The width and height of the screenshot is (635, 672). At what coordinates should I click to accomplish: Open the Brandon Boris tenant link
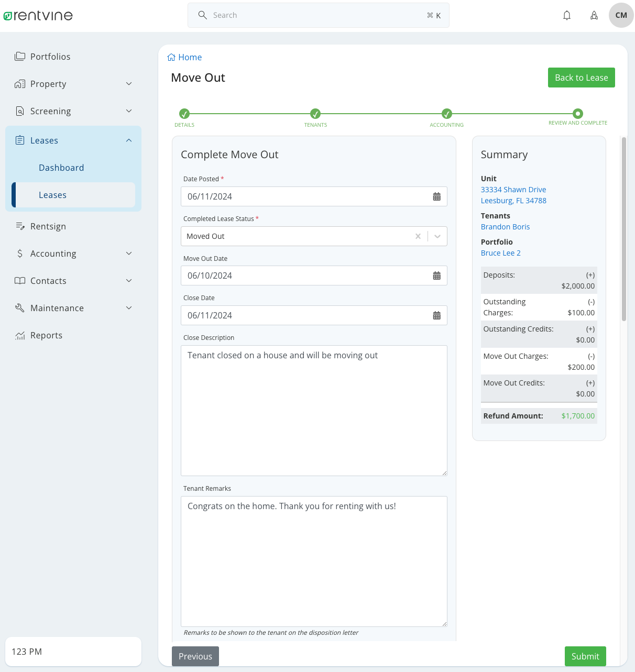pyautogui.click(x=505, y=227)
